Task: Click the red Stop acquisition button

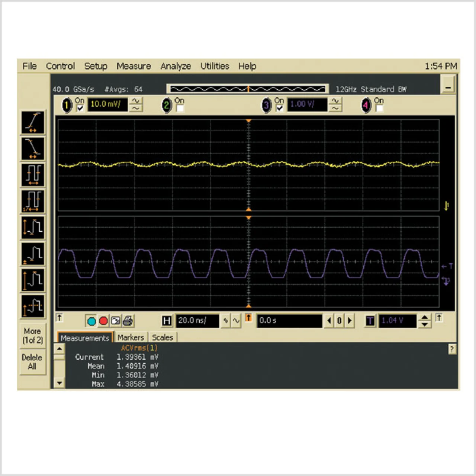Action: [x=103, y=321]
